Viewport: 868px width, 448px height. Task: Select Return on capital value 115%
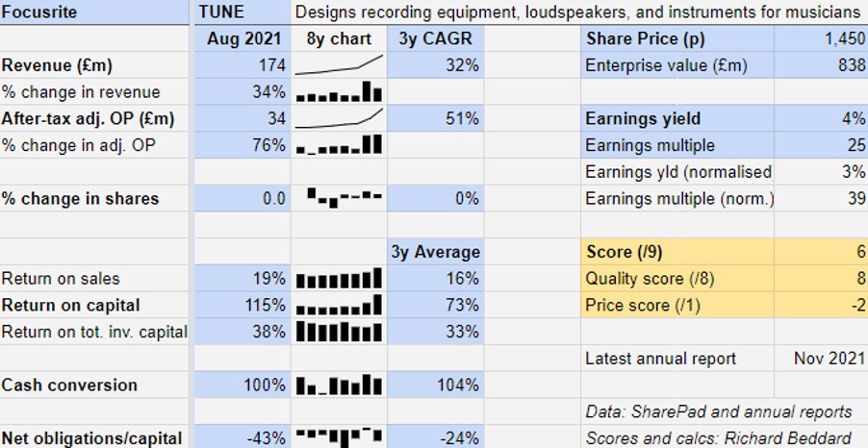coord(242,305)
